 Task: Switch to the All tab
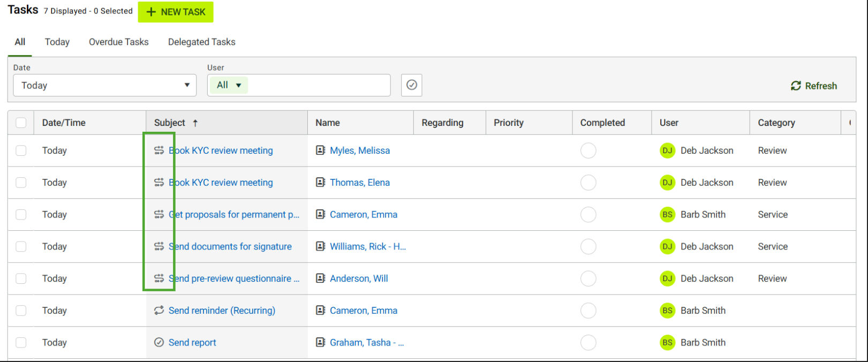pyautogui.click(x=20, y=42)
